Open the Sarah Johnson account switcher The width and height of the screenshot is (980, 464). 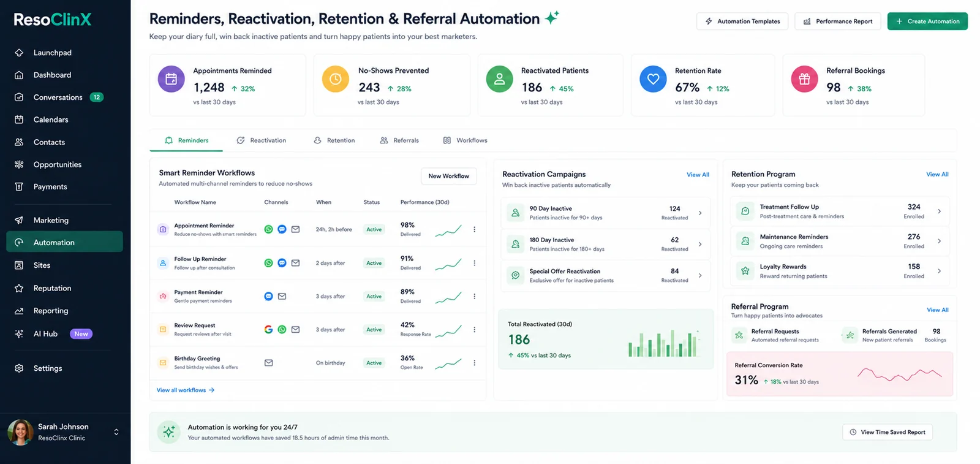click(116, 432)
